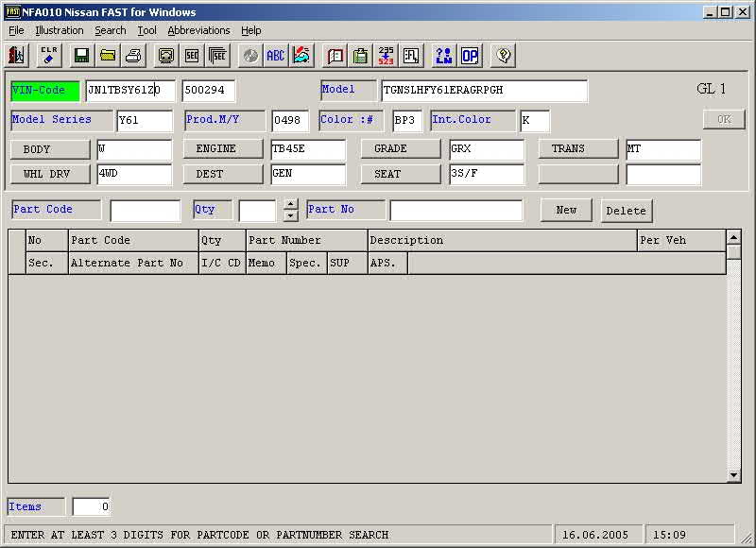The image size is (756, 548).
Task: Click the Delete button
Action: (627, 211)
